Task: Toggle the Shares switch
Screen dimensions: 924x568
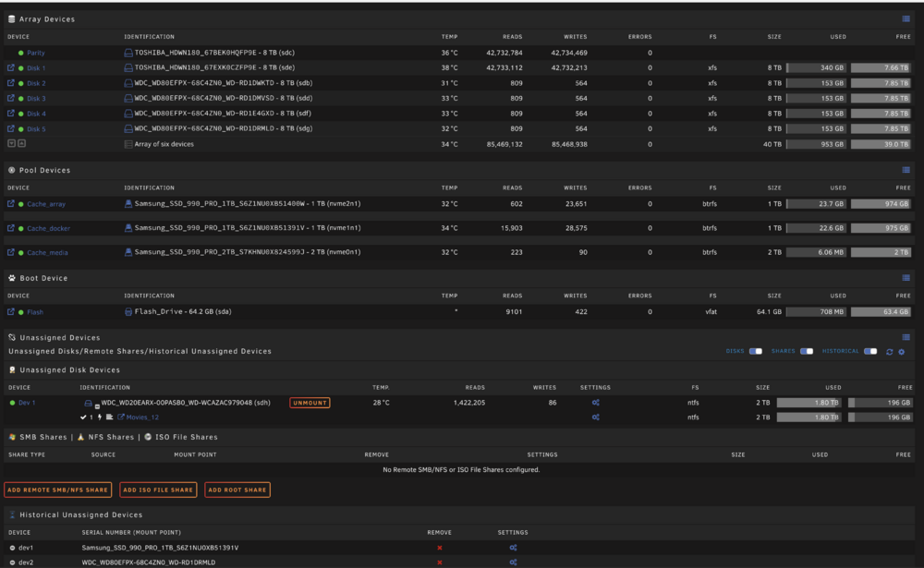Action: click(807, 351)
